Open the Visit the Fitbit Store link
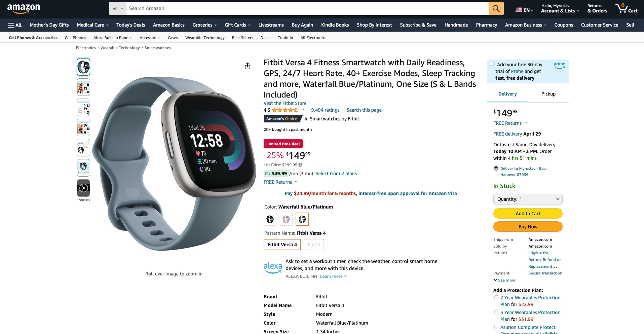 coord(285,103)
